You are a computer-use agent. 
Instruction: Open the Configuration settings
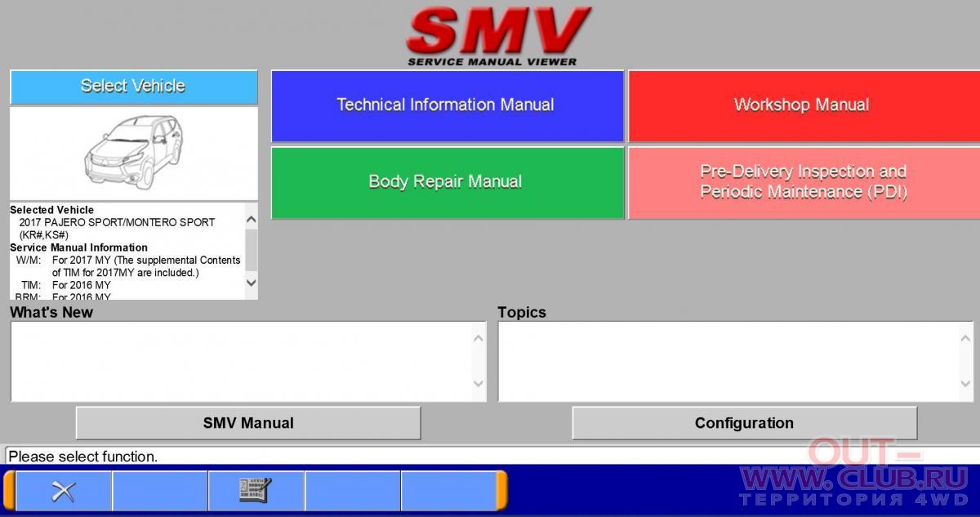[x=744, y=423]
